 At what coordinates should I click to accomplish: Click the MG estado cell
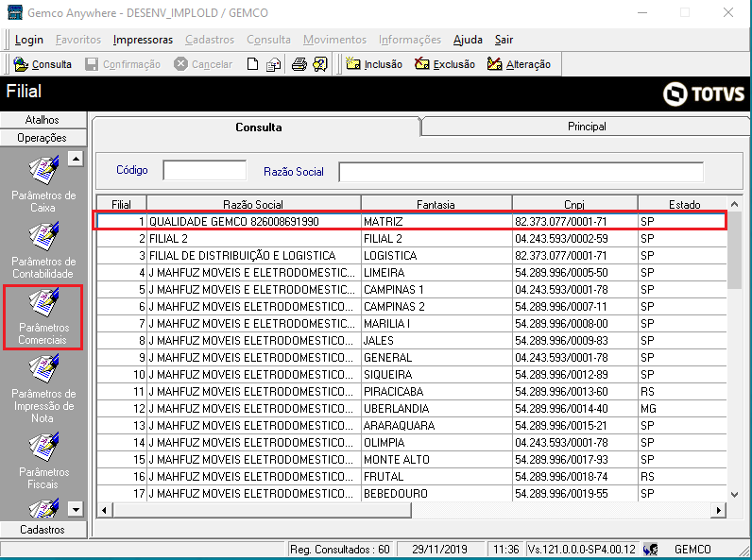pos(682,409)
